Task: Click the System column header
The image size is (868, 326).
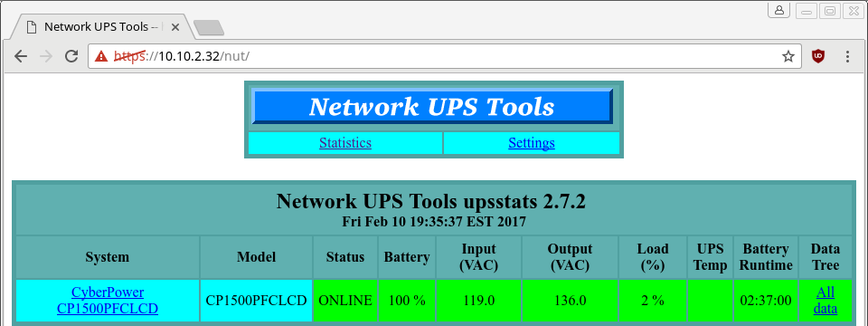Action: [108, 257]
